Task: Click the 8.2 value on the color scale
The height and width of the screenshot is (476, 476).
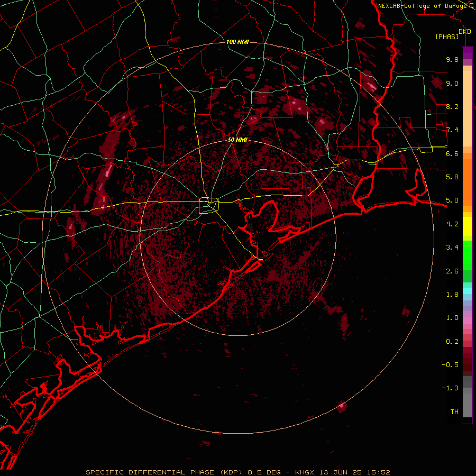Action: [452, 106]
